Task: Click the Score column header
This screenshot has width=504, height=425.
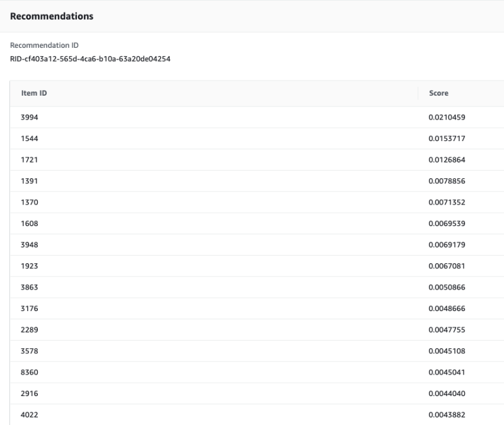Action: (438, 93)
